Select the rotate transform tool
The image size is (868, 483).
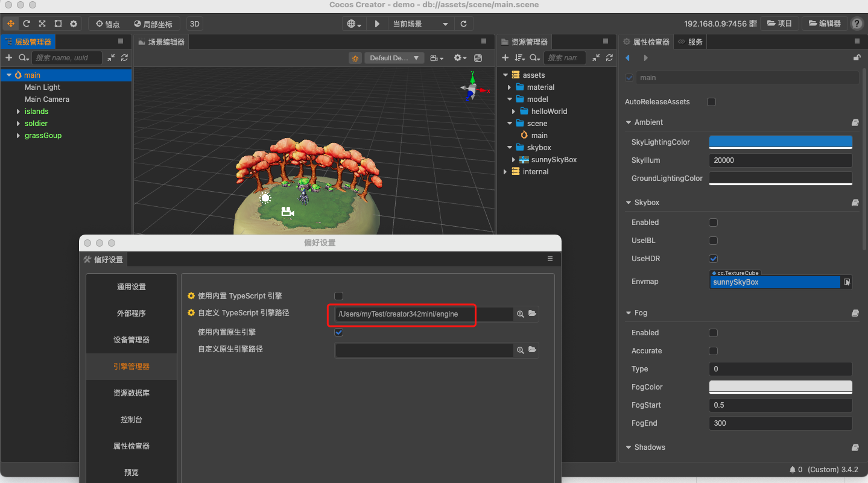[x=27, y=24]
